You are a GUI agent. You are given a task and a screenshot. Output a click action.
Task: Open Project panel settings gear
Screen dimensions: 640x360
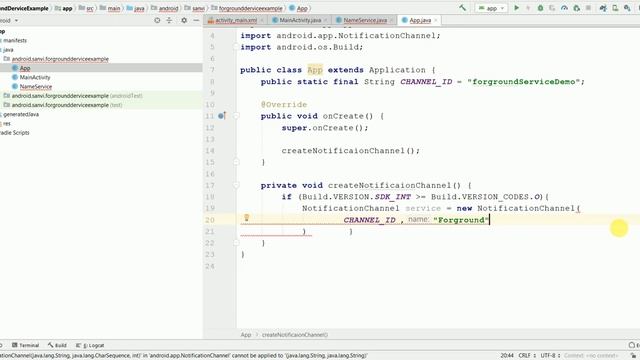[x=184, y=20]
